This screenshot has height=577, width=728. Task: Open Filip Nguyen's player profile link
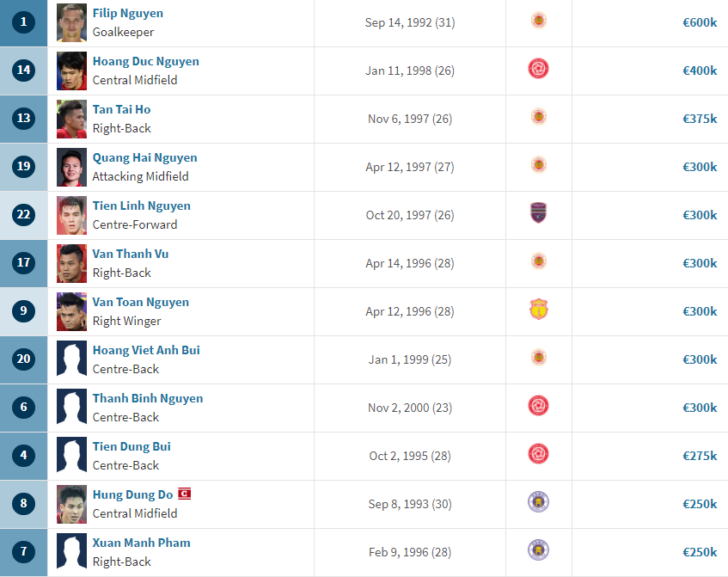click(x=127, y=14)
